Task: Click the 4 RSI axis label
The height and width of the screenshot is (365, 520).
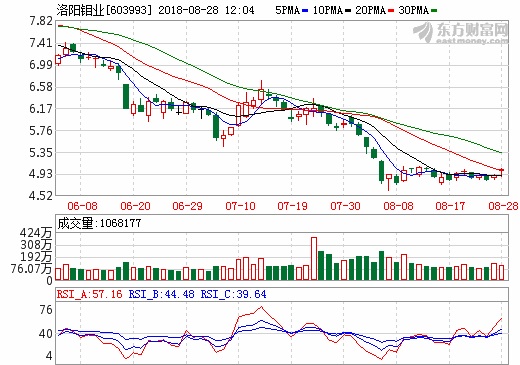Action: click(49, 356)
